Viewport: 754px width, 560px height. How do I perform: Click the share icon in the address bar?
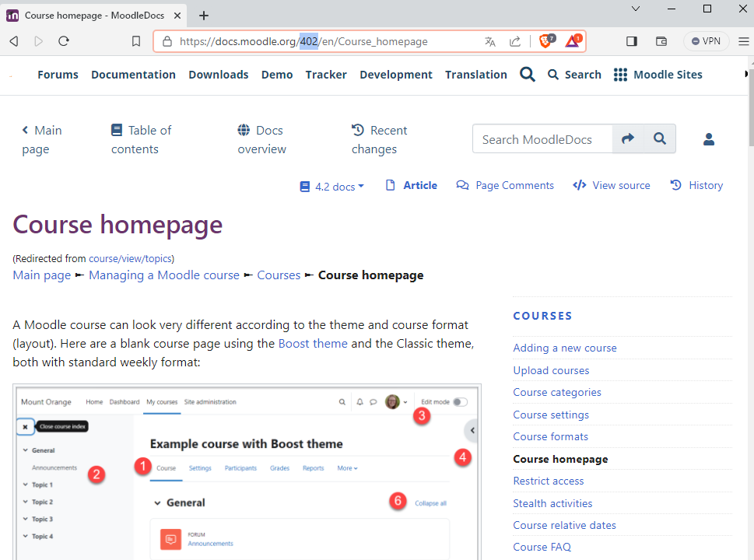(515, 42)
